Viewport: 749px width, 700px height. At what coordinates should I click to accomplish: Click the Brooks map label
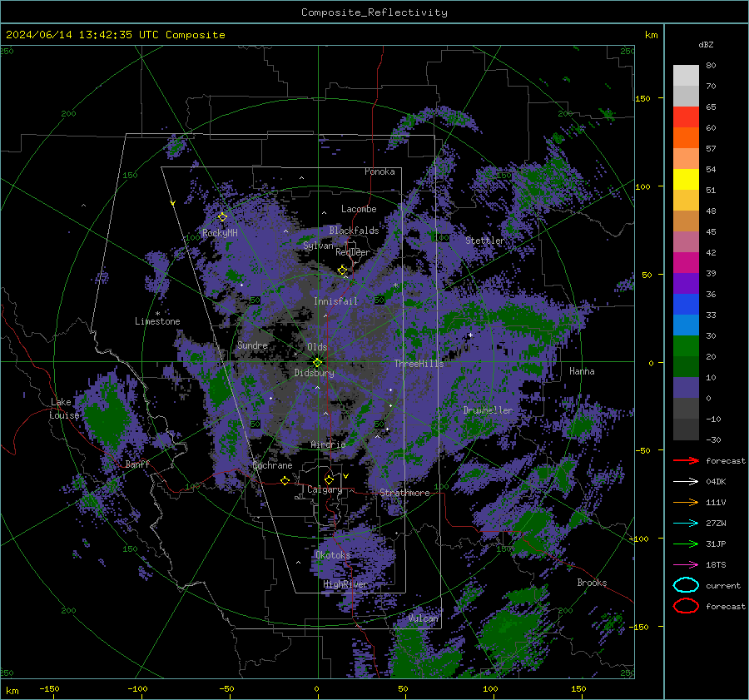pyautogui.click(x=592, y=583)
